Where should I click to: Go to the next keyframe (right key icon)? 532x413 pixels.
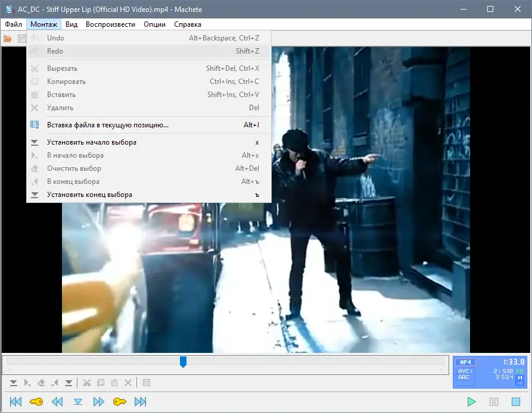pyautogui.click(x=120, y=402)
